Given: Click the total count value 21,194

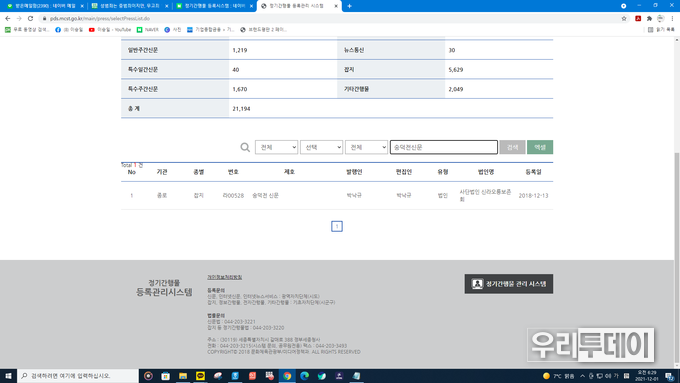Looking at the screenshot, I should coord(241,109).
